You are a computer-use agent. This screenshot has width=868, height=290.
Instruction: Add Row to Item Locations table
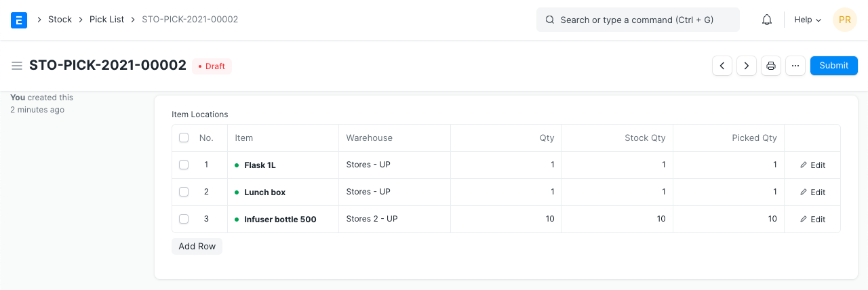click(x=197, y=246)
